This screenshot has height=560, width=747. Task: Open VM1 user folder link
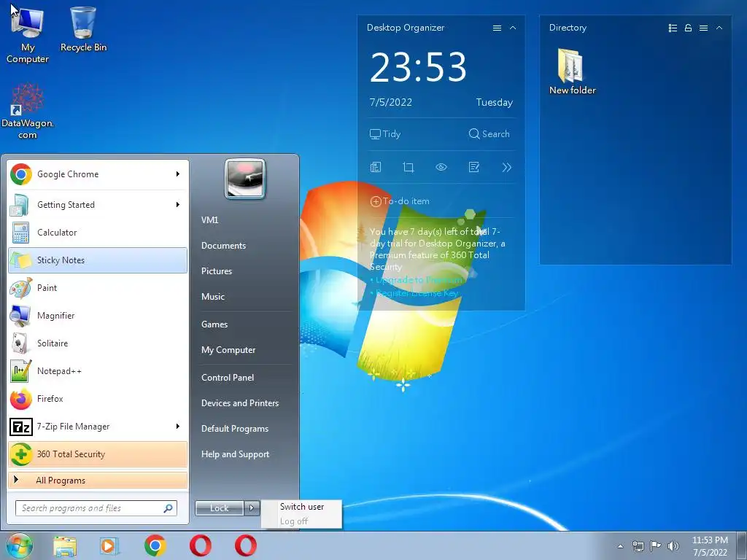(209, 220)
